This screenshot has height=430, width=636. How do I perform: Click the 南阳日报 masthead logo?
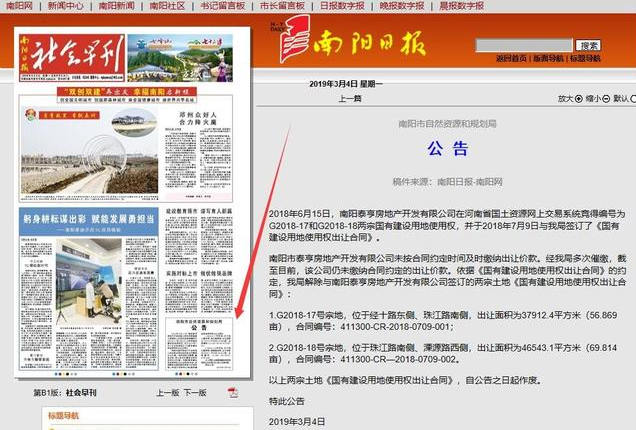pos(349,40)
